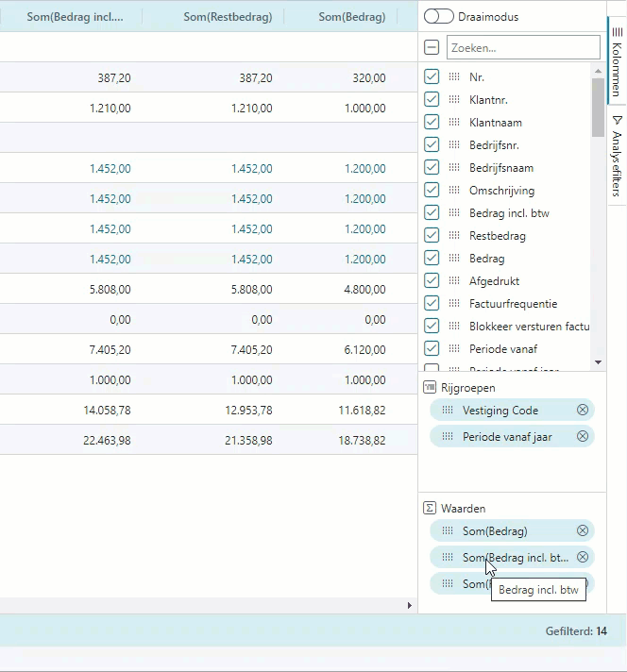The image size is (627, 672).
Task: Uncheck the Restbedrag column checkbox
Action: [x=432, y=236]
